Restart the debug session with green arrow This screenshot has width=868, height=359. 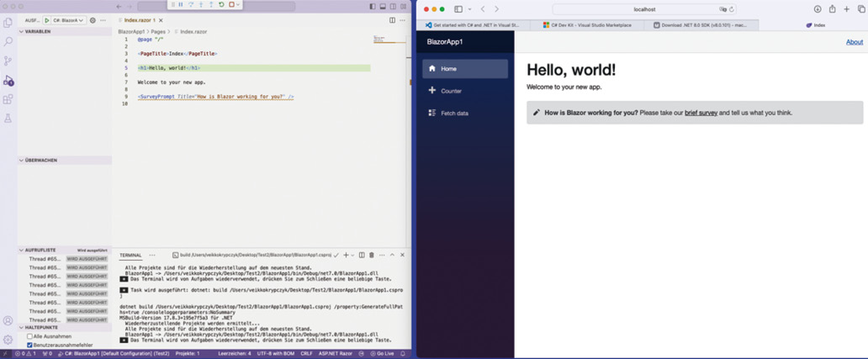pyautogui.click(x=221, y=4)
